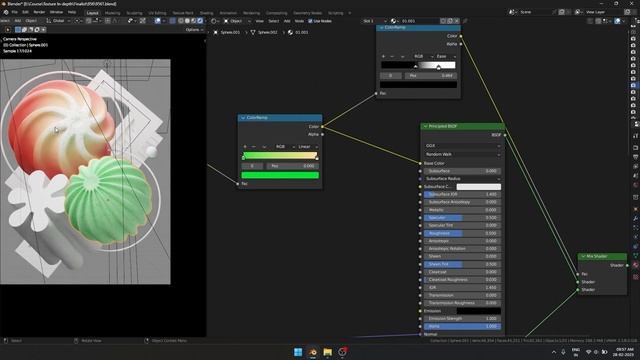
Task: Open the node editor Node menu
Action: coord(299,21)
